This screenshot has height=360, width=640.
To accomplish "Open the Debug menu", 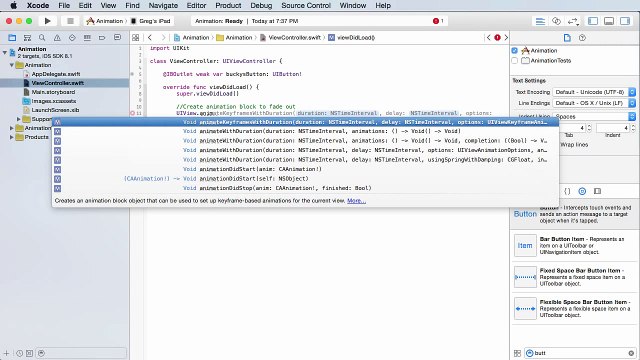I will coord(261,5).
